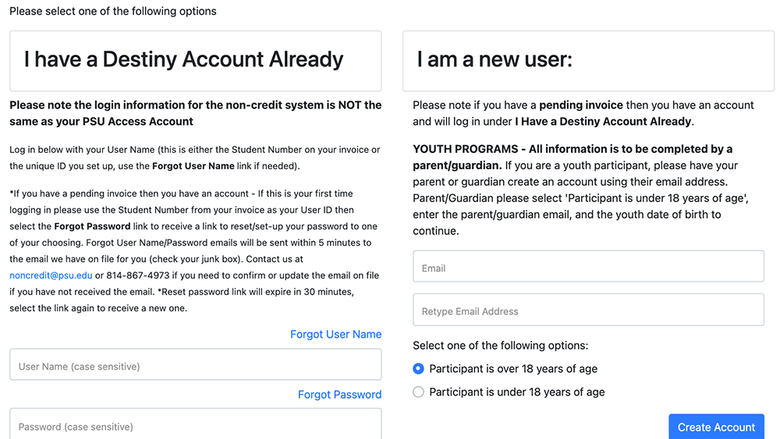780x439 pixels.
Task: Click the 'Participant is under 18 years of age' label
Action: pos(517,392)
